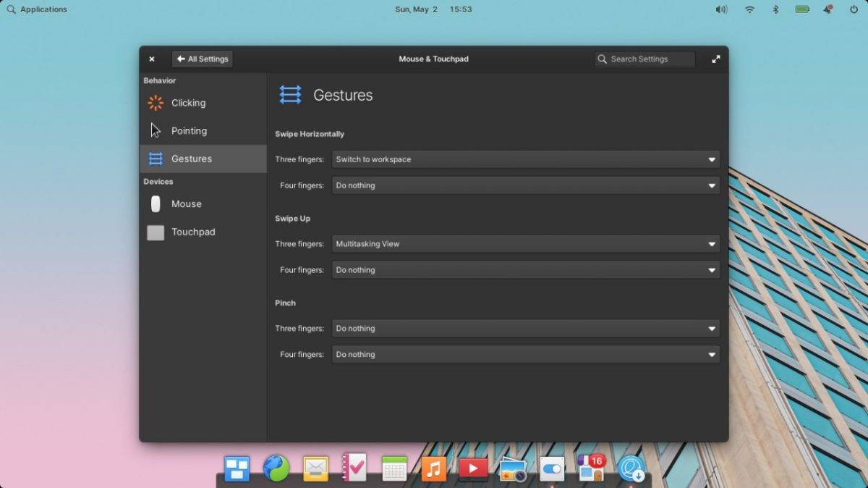
Task: Go back to All Settings
Action: tap(202, 59)
